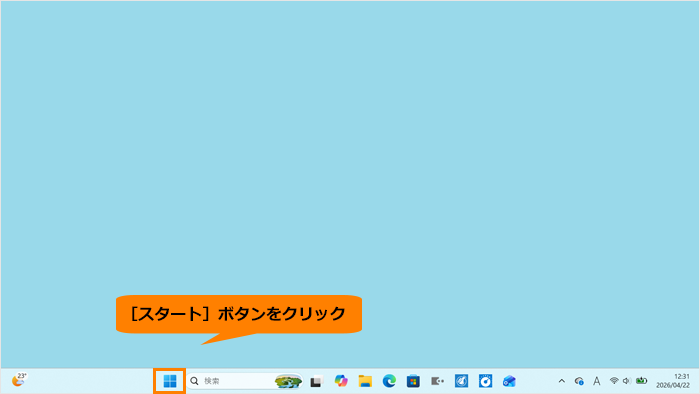Open the blue circular dial app icon
The width and height of the screenshot is (700, 394).
click(x=485, y=381)
